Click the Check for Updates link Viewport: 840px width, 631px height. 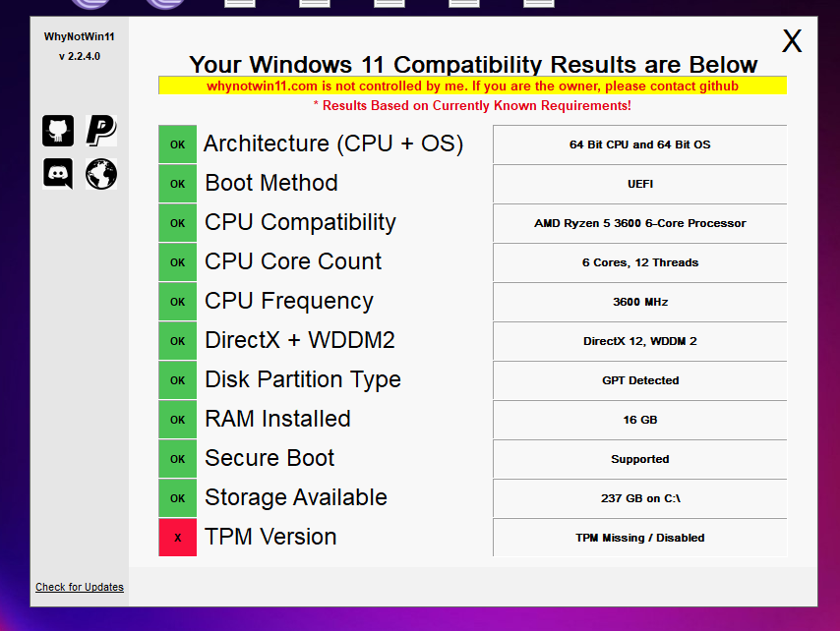coord(80,587)
